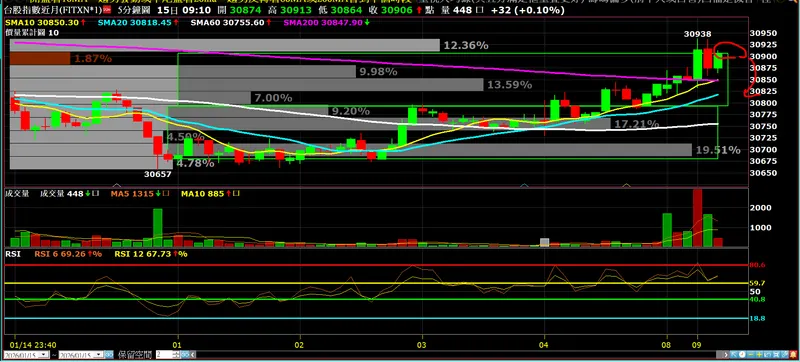Screen dimensions: 800x362
Task: Click the pointer arrow icon in bottom toolbar
Action: 734,355
